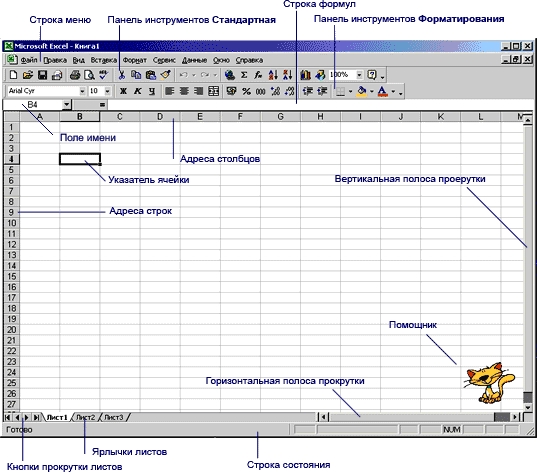Open the Формат menu
537x472 pixels.
pyautogui.click(x=135, y=60)
